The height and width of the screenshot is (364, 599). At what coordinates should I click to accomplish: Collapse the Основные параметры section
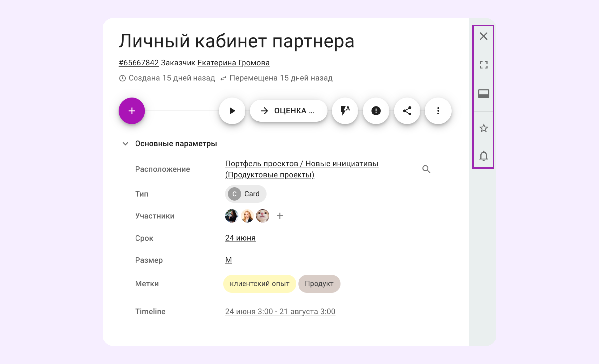click(x=125, y=144)
